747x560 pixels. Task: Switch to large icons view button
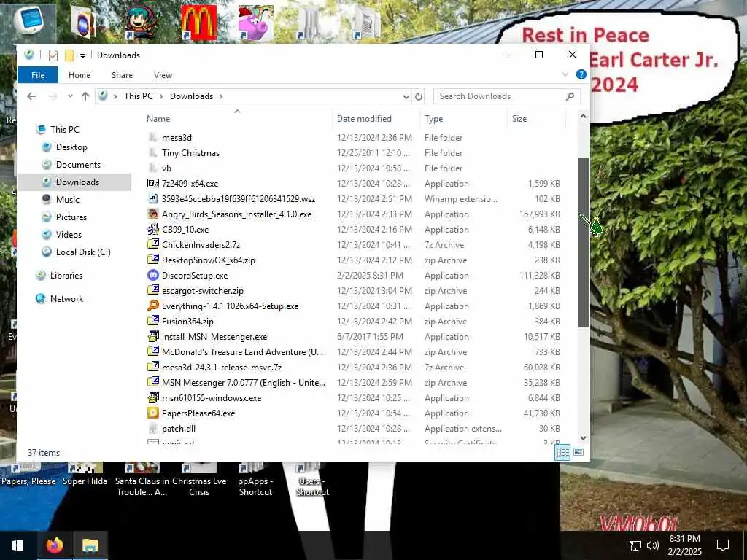578,452
